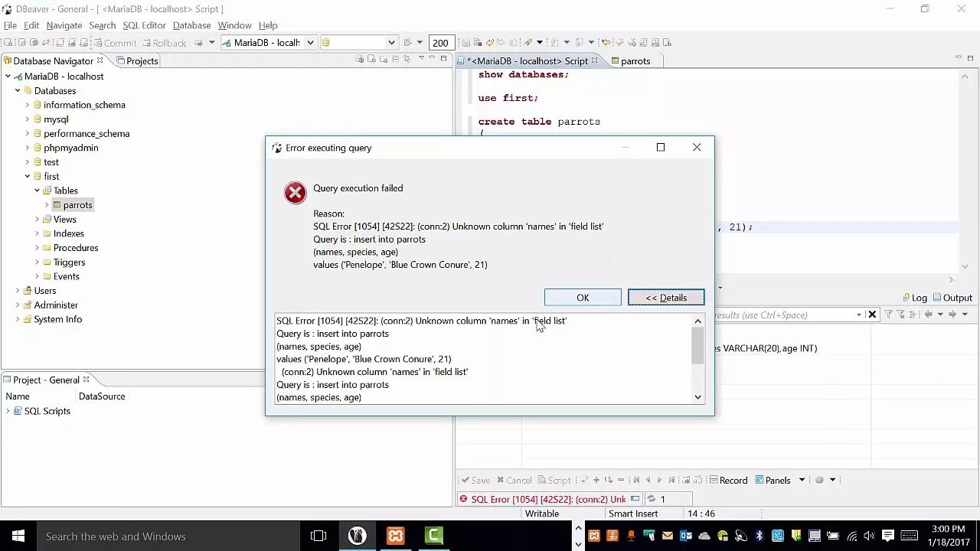Expand the performance_schema database node
Screen dimensions: 980x551
[27, 133]
